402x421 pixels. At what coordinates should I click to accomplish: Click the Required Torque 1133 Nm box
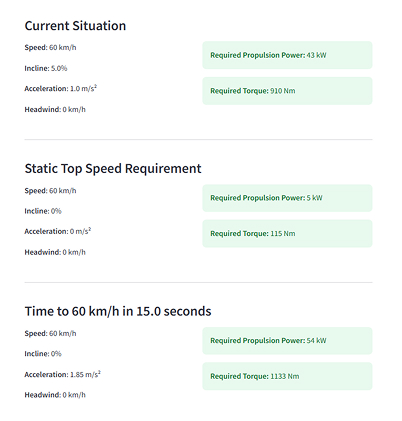click(x=287, y=376)
